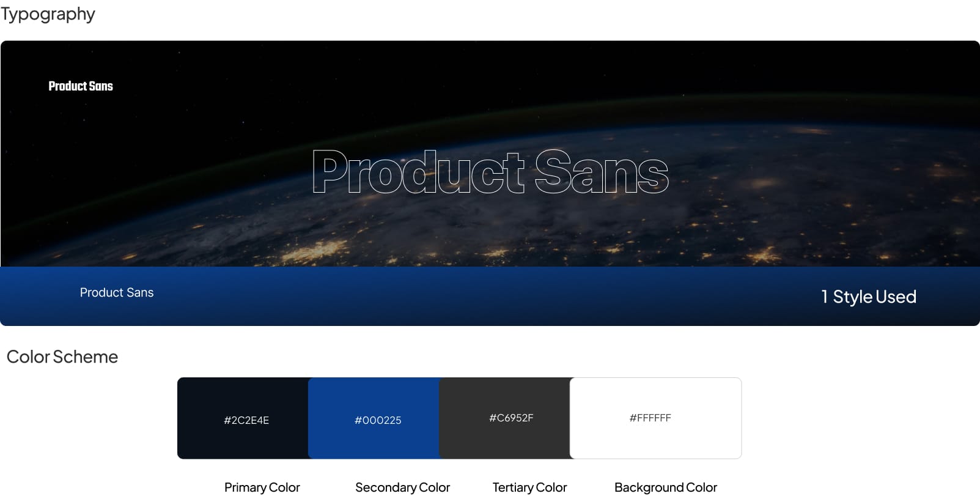Select the large outlined Product Sans title
Image resolution: width=980 pixels, height=496 pixels.
(490, 172)
